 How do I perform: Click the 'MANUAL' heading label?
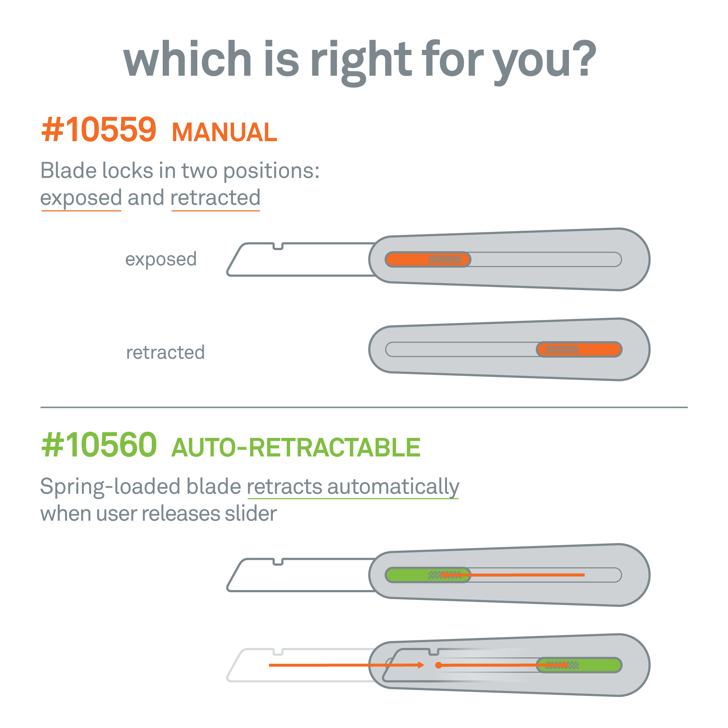pos(225,132)
